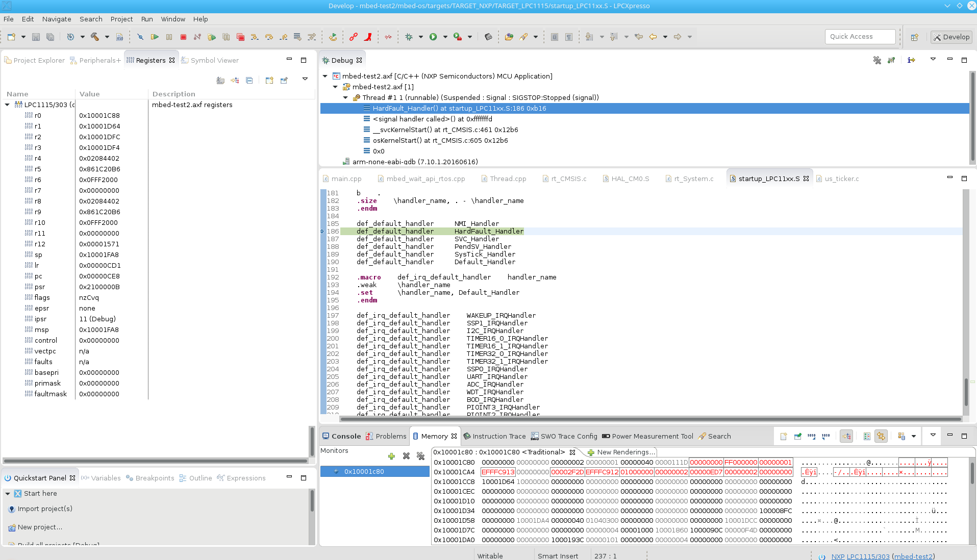Collapse the Thread #1 stack frames
Screen dimensions: 977x560
click(346, 97)
